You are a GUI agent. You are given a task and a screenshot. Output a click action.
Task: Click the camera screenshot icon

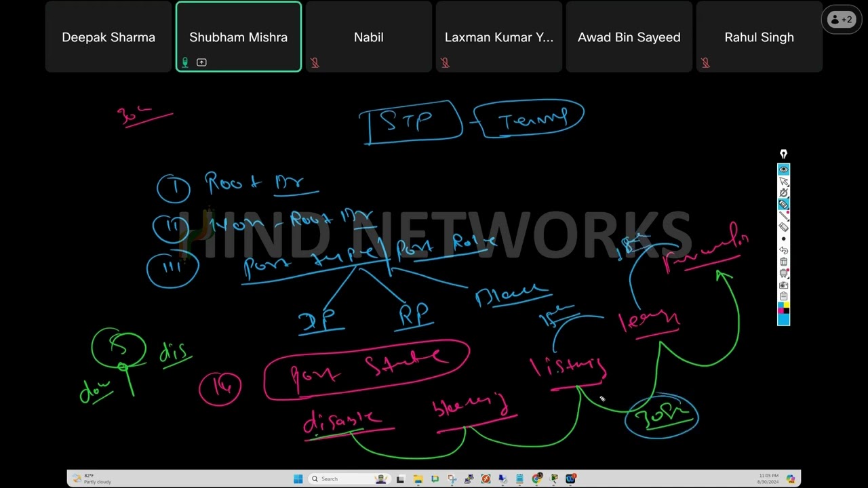tap(783, 285)
